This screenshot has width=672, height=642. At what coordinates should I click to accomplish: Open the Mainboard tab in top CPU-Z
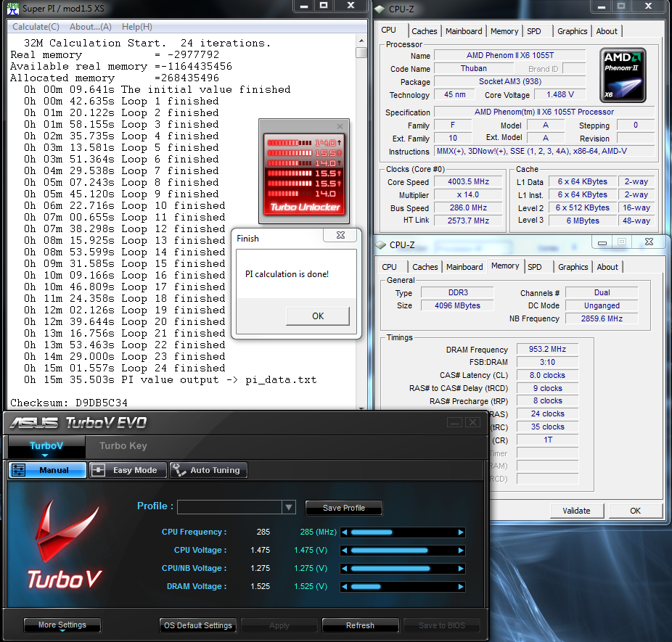tap(464, 31)
